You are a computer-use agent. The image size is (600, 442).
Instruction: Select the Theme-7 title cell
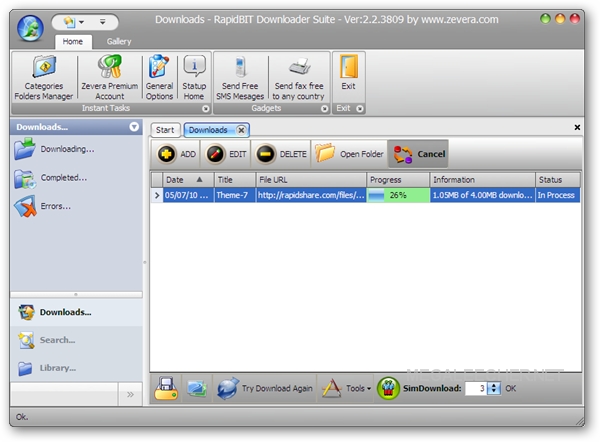tap(235, 196)
